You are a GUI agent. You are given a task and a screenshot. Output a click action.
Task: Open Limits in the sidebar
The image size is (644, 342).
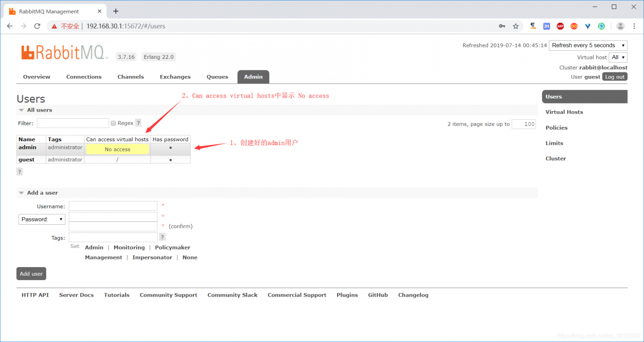click(554, 143)
